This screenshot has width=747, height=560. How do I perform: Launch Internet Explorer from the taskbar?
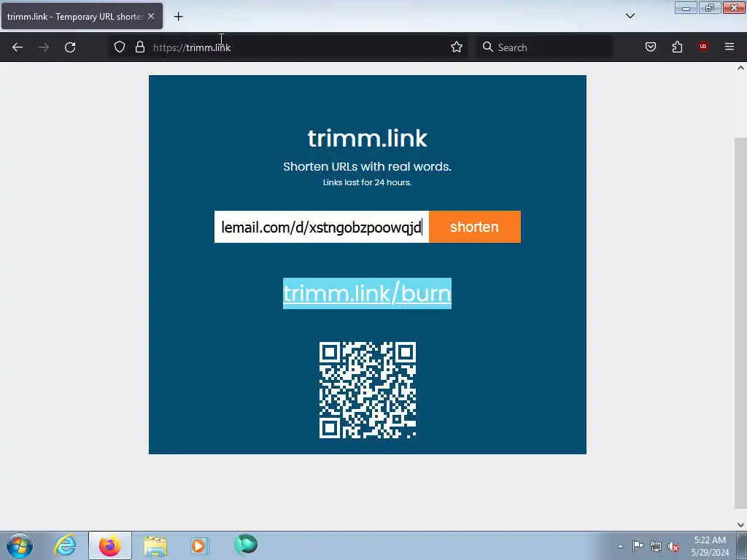(x=65, y=545)
